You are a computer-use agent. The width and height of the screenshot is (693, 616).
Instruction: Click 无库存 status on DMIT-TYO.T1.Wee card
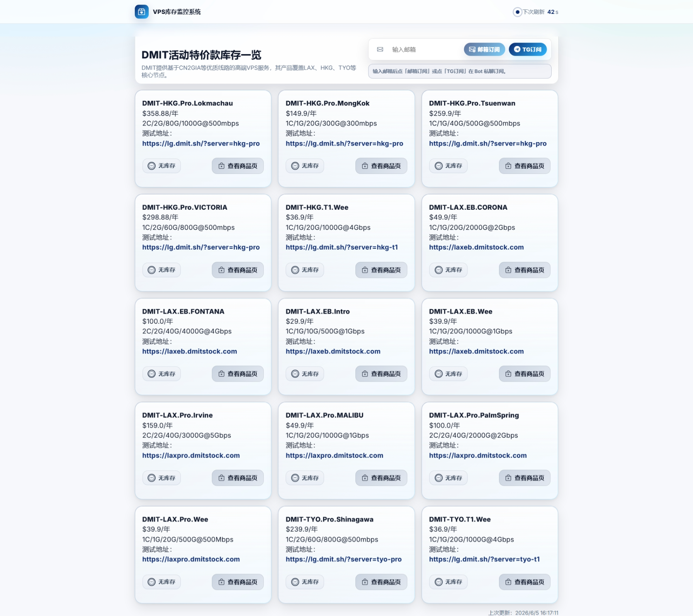448,582
